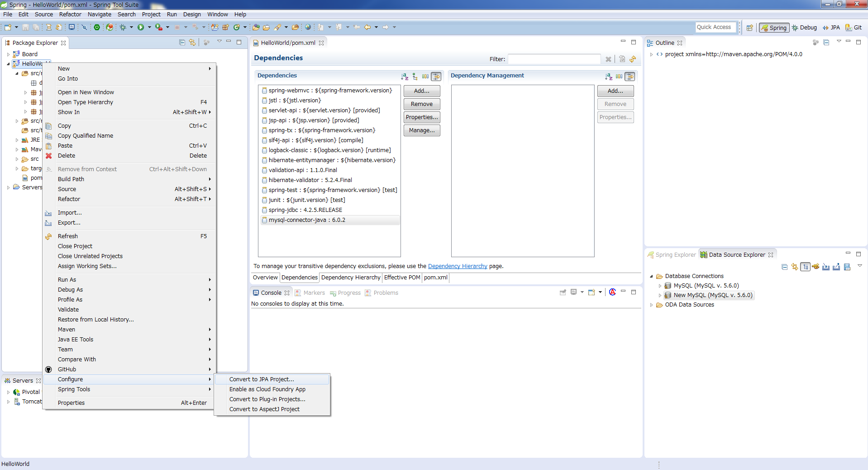Select mysql-connector-java dependency in list

(307, 220)
